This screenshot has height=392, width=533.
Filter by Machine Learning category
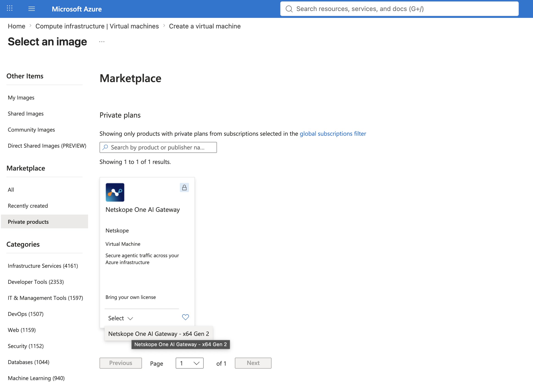click(x=36, y=378)
